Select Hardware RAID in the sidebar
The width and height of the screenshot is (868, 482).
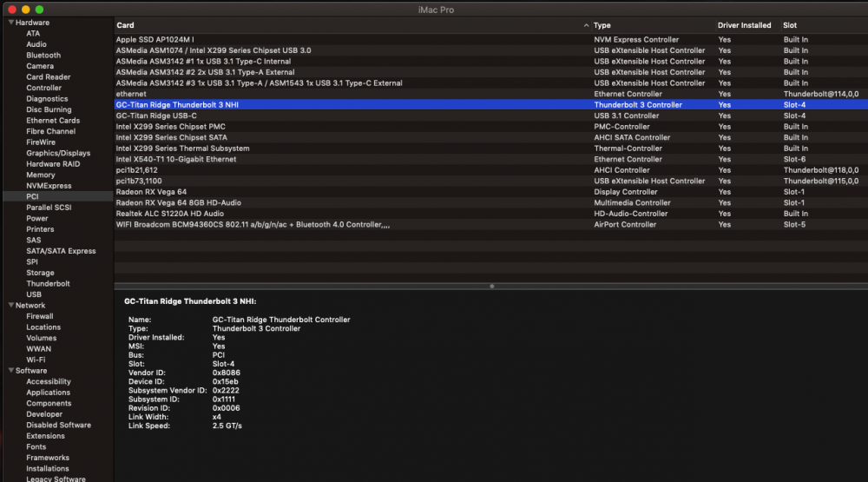coord(53,164)
